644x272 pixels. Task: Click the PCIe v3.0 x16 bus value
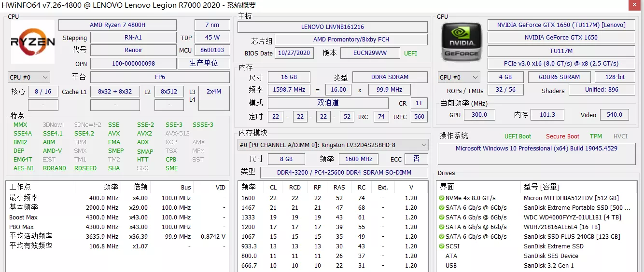tap(561, 64)
